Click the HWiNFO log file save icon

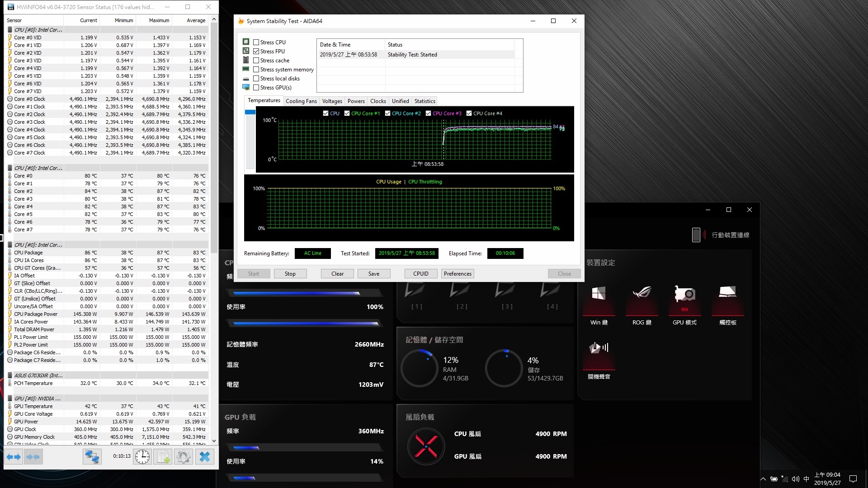[x=163, y=457]
